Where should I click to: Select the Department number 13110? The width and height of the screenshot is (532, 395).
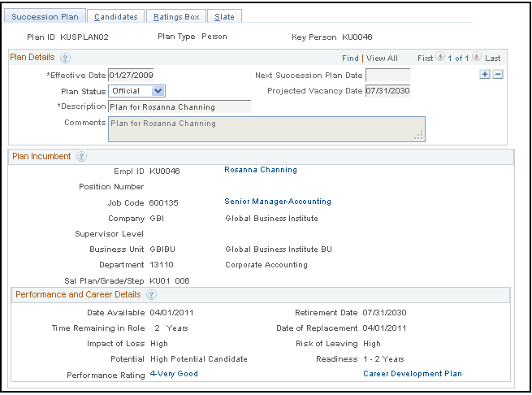tap(162, 265)
